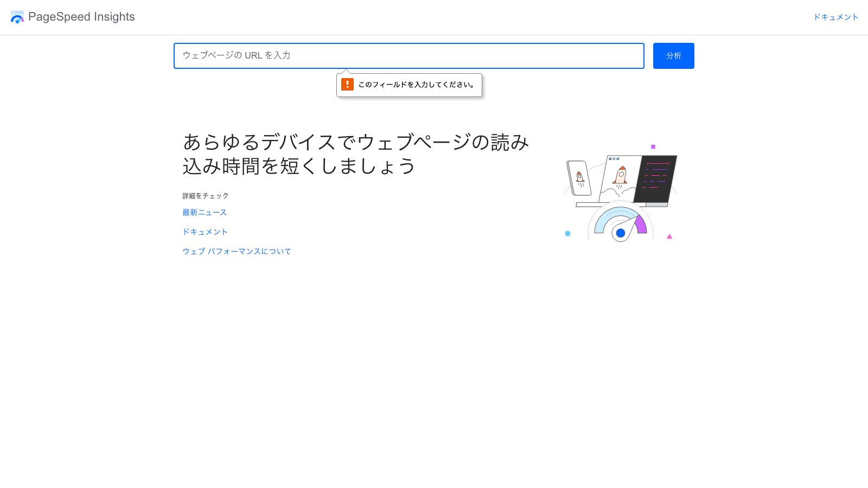Image resolution: width=868 pixels, height=488 pixels.
Task: Open ドキュメント link in top-right header
Action: coord(835,17)
